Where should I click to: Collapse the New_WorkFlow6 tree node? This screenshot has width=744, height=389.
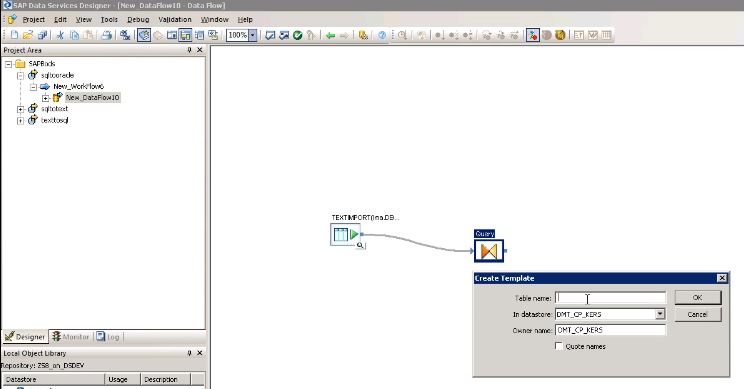point(33,87)
